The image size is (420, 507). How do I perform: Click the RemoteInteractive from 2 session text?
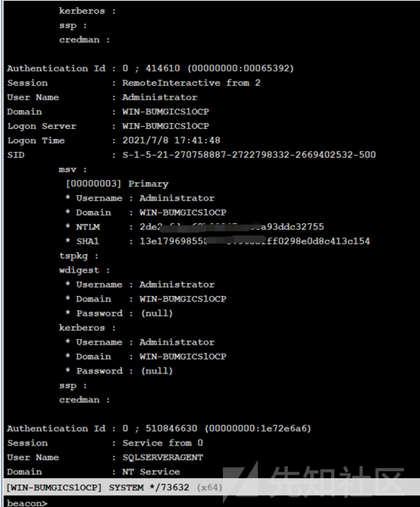pos(191,83)
